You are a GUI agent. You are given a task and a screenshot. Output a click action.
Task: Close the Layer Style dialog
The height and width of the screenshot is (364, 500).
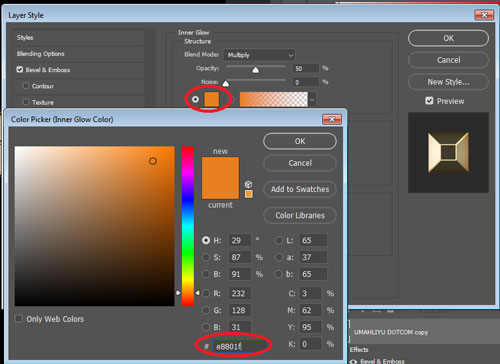[x=484, y=15]
